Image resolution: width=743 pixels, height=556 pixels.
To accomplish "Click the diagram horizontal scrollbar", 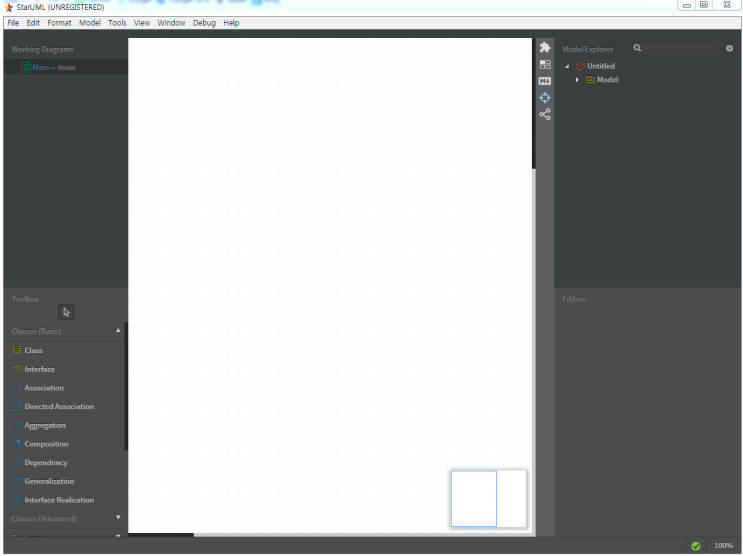I will 161,535.
